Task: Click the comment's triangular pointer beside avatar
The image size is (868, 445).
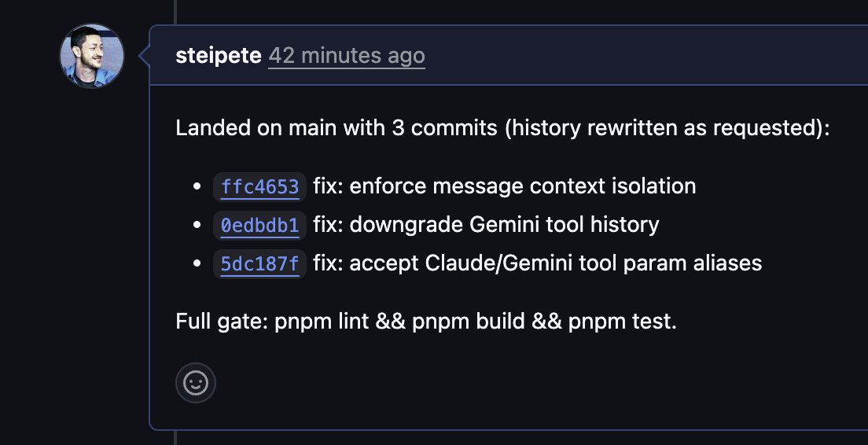Action: pos(144,56)
